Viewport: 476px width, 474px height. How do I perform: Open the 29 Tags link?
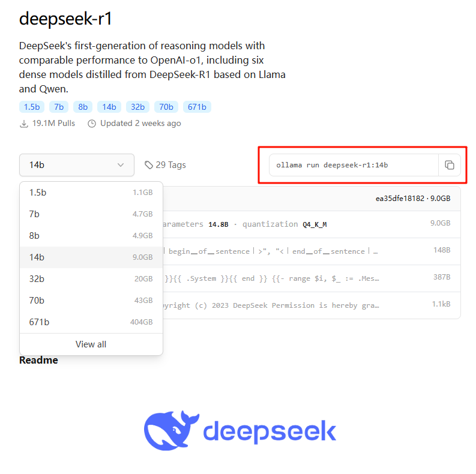point(166,165)
